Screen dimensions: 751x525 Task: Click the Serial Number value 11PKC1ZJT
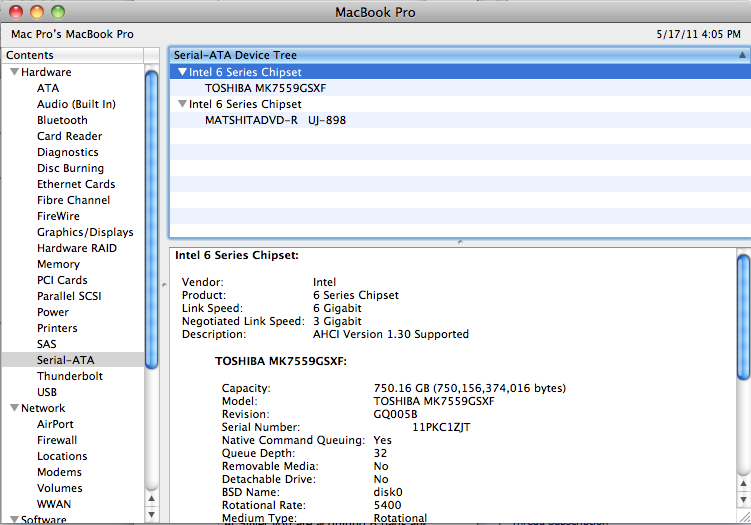(441, 427)
